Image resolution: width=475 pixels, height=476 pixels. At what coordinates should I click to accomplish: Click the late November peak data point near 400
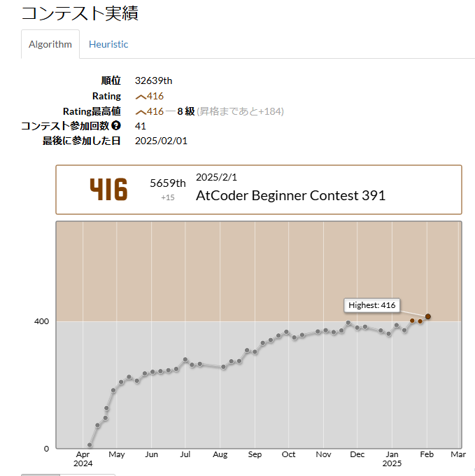pos(348,323)
